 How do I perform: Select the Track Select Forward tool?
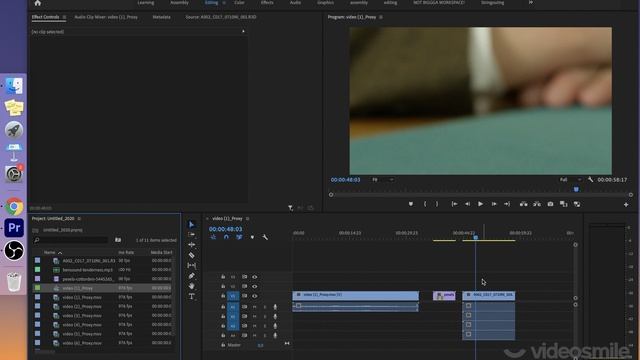(x=191, y=234)
